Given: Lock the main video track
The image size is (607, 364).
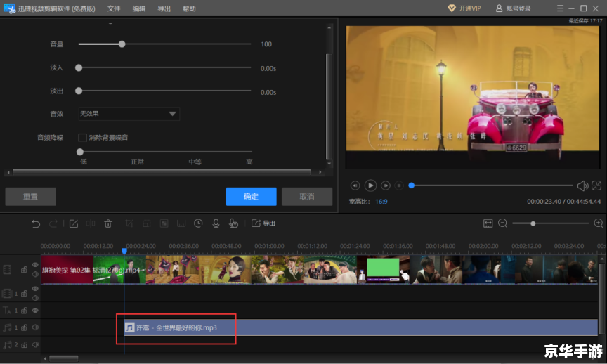Looking at the screenshot, I should [x=24, y=270].
